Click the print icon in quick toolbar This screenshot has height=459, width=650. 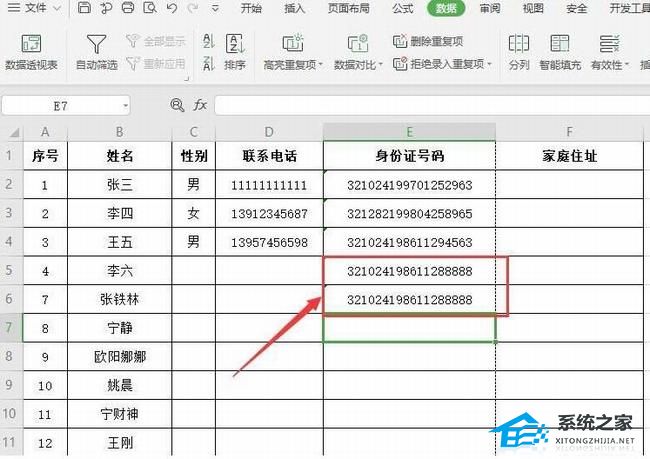[128, 7]
